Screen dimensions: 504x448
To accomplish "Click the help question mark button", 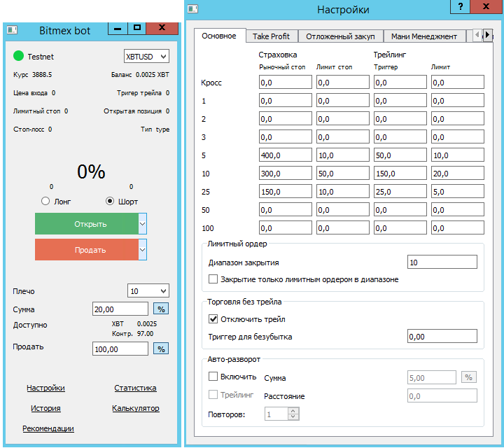I will 459,6.
